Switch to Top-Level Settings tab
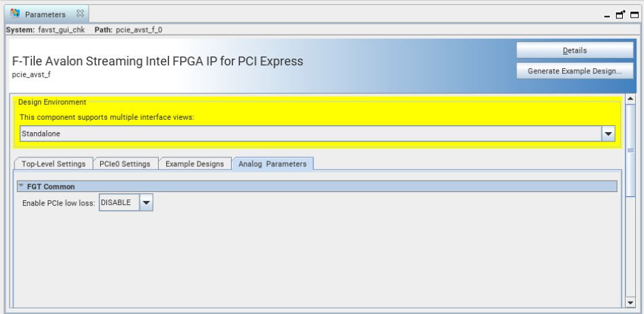 coord(53,163)
